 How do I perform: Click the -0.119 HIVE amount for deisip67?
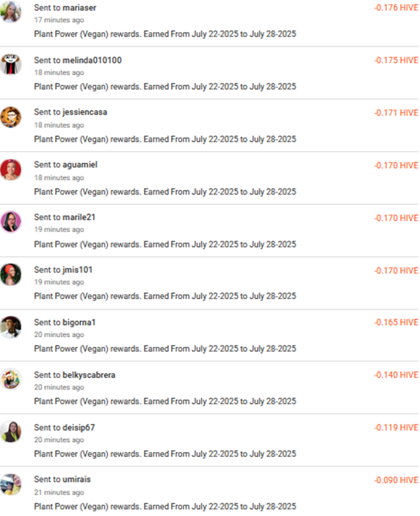click(396, 428)
